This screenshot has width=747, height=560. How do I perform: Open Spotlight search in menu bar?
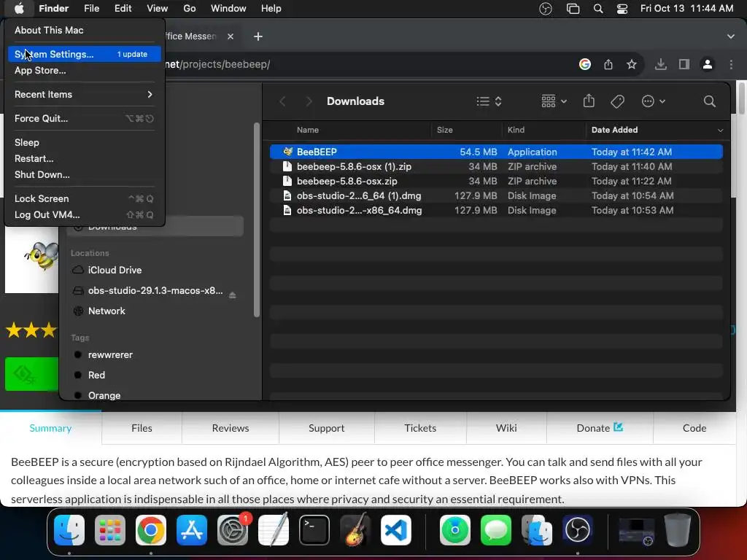(x=598, y=9)
